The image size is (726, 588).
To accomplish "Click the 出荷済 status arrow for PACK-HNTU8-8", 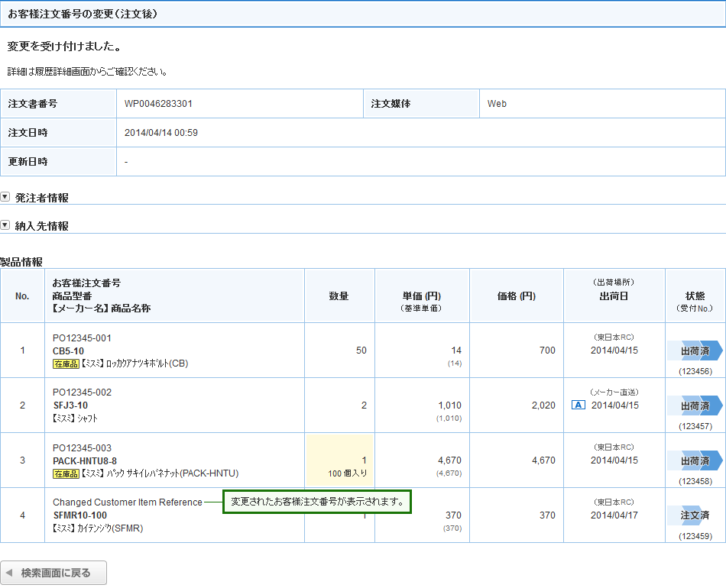I will tap(694, 460).
